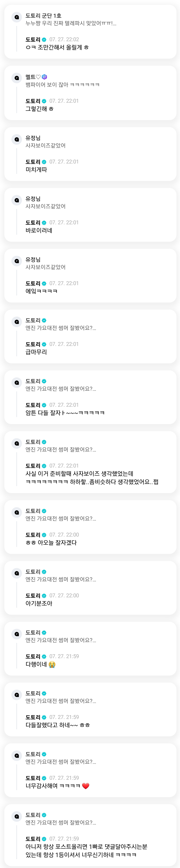Screen dimensions: 180x868
Task: Open the 도토리 군단 1호 username
Action: click(44, 16)
